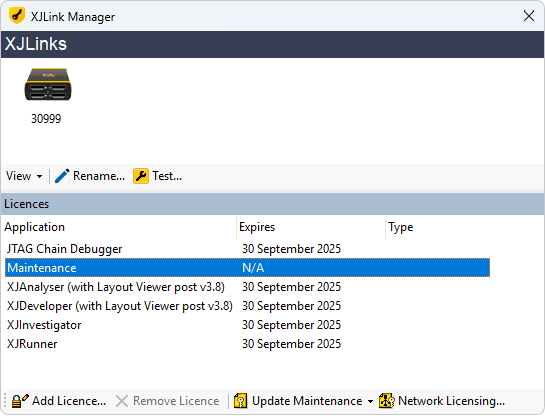
Task: Click the XJRunner expiry date
Action: pyautogui.click(x=291, y=344)
